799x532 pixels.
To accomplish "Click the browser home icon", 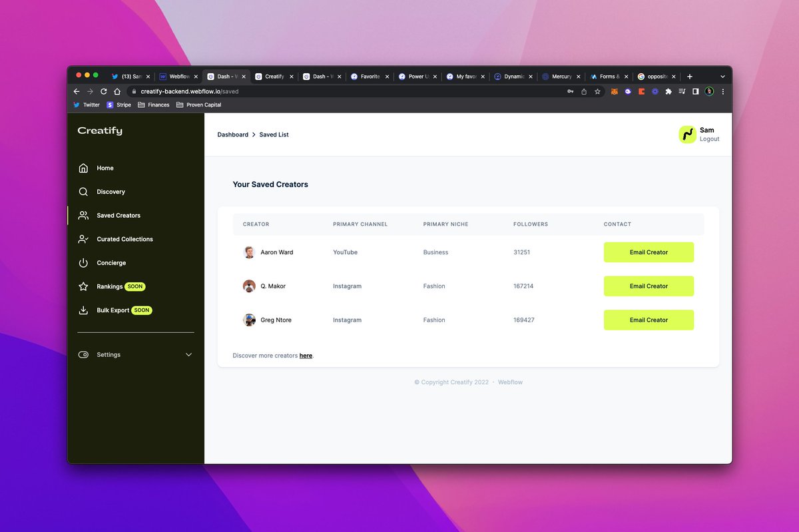I will [x=117, y=91].
